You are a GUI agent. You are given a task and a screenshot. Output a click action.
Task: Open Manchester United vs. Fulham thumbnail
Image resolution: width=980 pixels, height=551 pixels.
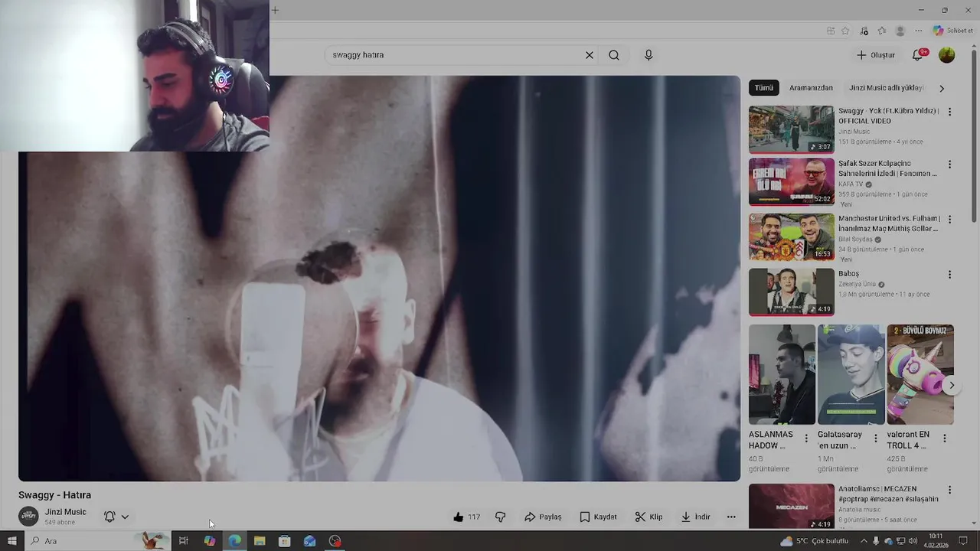[791, 237]
